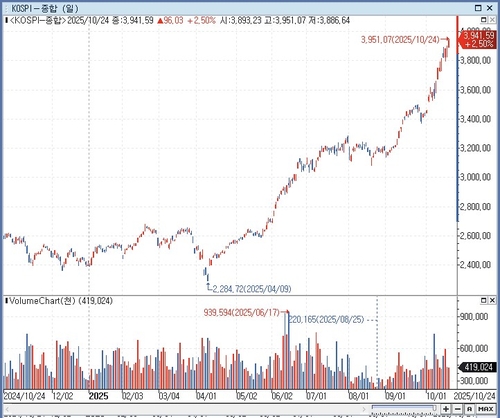Click the 3,800.00 price axis label
This screenshot has height=418, width=500.
476,60
